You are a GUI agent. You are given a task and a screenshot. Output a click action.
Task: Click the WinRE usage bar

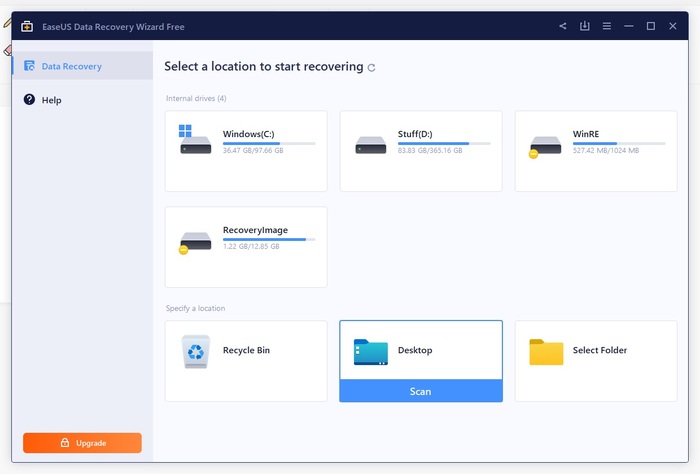pyautogui.click(x=619, y=143)
